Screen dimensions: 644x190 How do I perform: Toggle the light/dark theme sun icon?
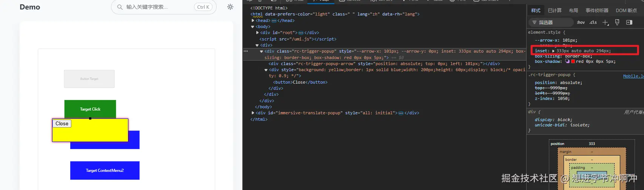(230, 7)
